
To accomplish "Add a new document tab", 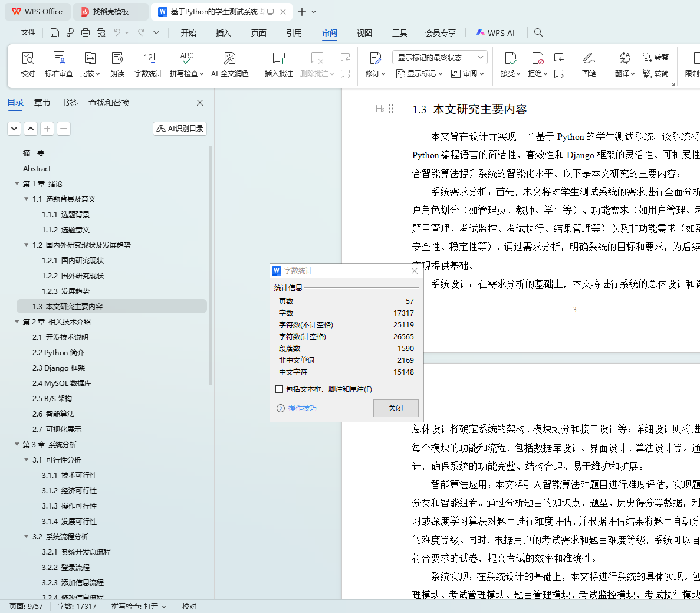I will coord(302,12).
